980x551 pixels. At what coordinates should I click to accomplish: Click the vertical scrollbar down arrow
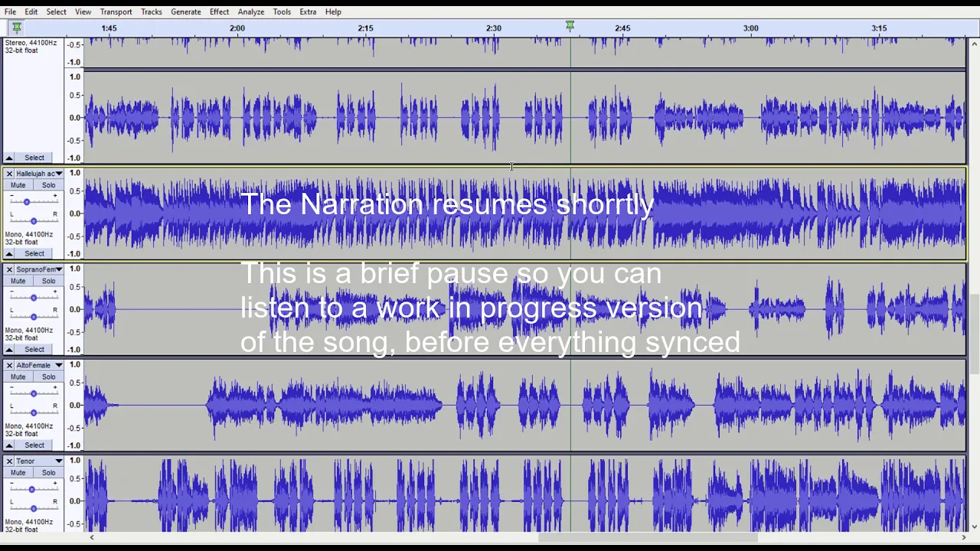(x=974, y=527)
